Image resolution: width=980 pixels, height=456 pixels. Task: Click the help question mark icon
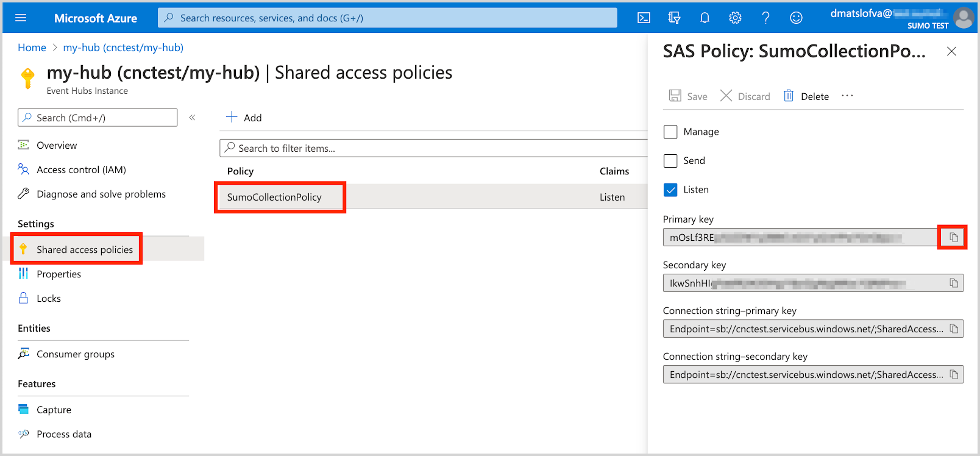(x=765, y=18)
